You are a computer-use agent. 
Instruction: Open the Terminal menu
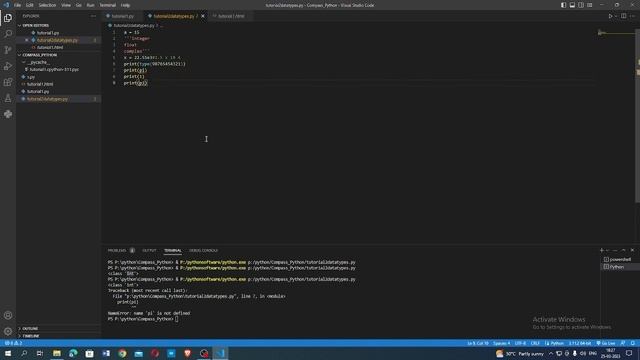pyautogui.click(x=108, y=5)
